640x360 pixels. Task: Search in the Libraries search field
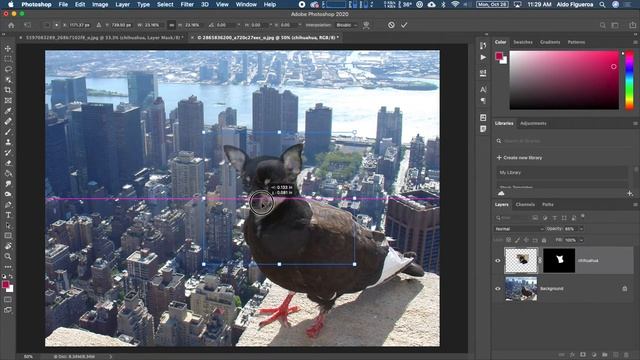tap(564, 141)
